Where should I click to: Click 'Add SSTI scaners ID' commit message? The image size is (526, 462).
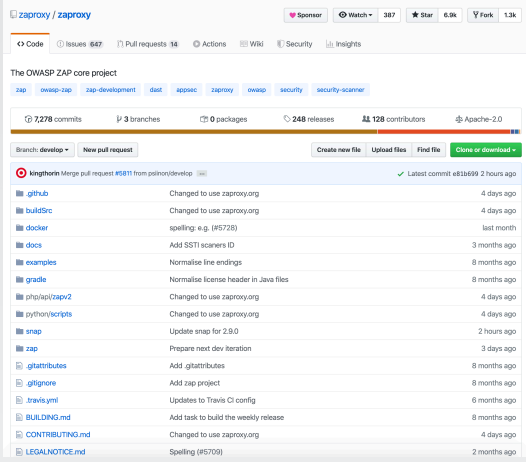point(202,245)
